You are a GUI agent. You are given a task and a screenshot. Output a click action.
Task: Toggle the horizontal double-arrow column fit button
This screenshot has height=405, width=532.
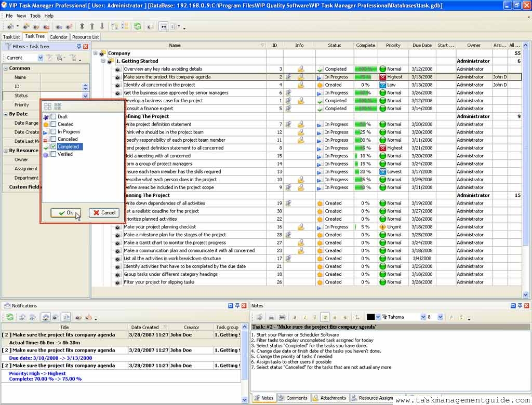[x=164, y=27]
